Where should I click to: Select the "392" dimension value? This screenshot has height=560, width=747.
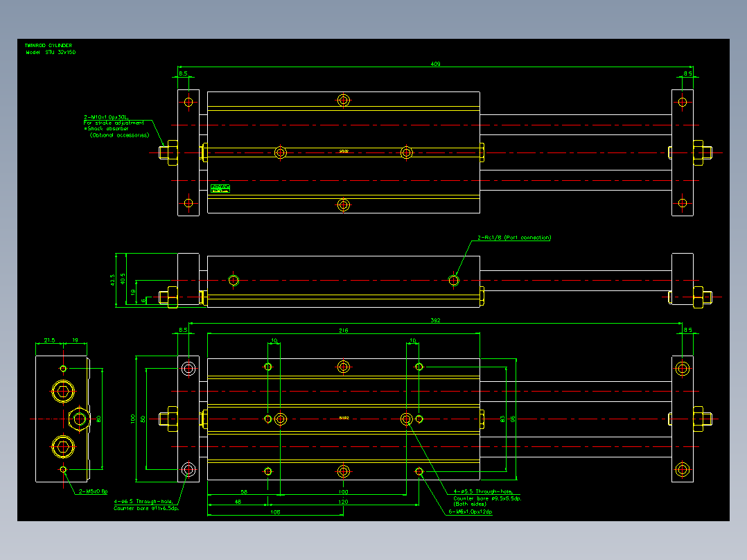click(435, 320)
